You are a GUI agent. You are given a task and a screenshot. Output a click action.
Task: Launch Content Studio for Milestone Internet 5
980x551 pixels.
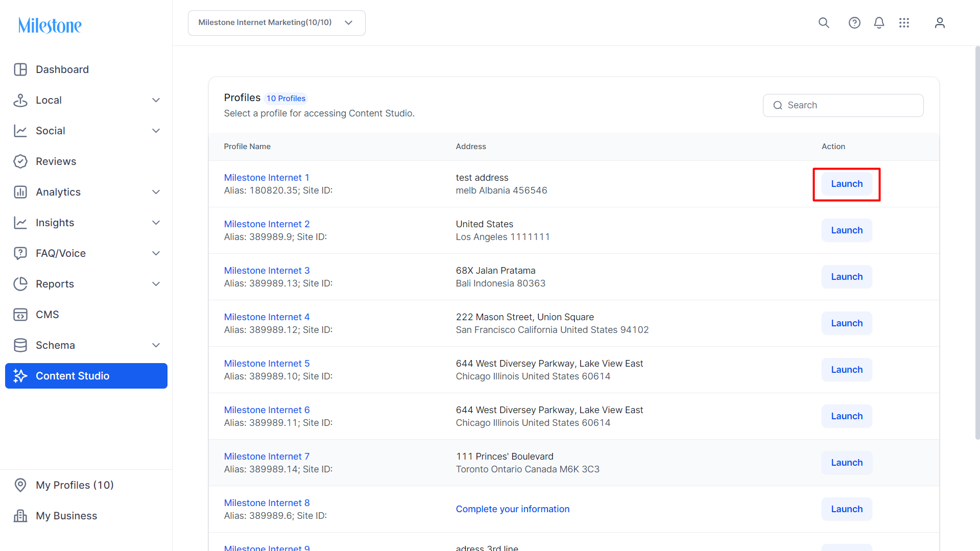click(847, 370)
